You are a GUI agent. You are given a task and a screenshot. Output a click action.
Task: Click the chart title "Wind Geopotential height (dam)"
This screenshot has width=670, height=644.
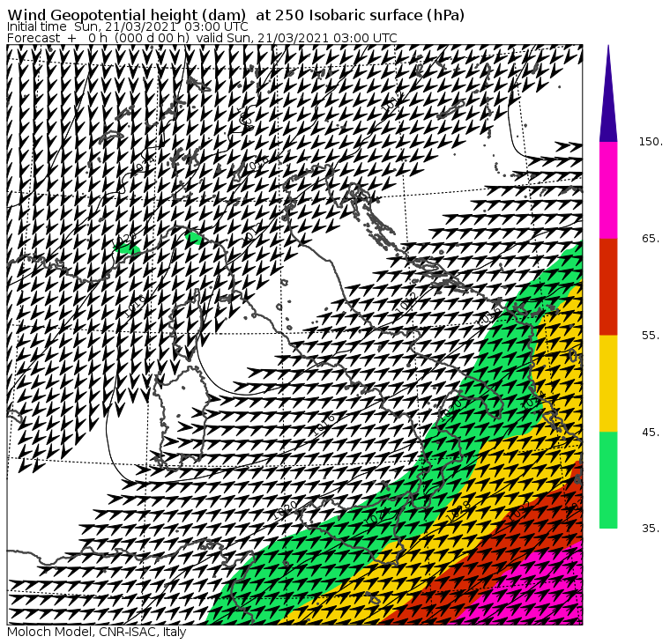click(x=126, y=15)
